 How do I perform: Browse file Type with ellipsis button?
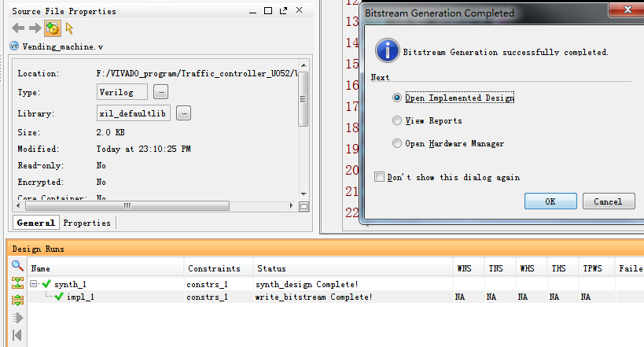(x=161, y=92)
